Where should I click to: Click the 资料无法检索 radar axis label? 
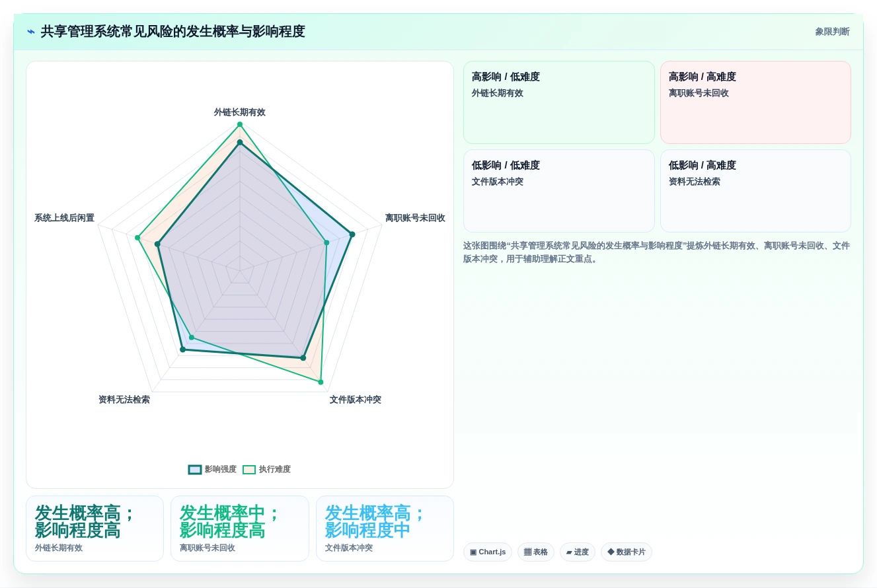point(124,400)
